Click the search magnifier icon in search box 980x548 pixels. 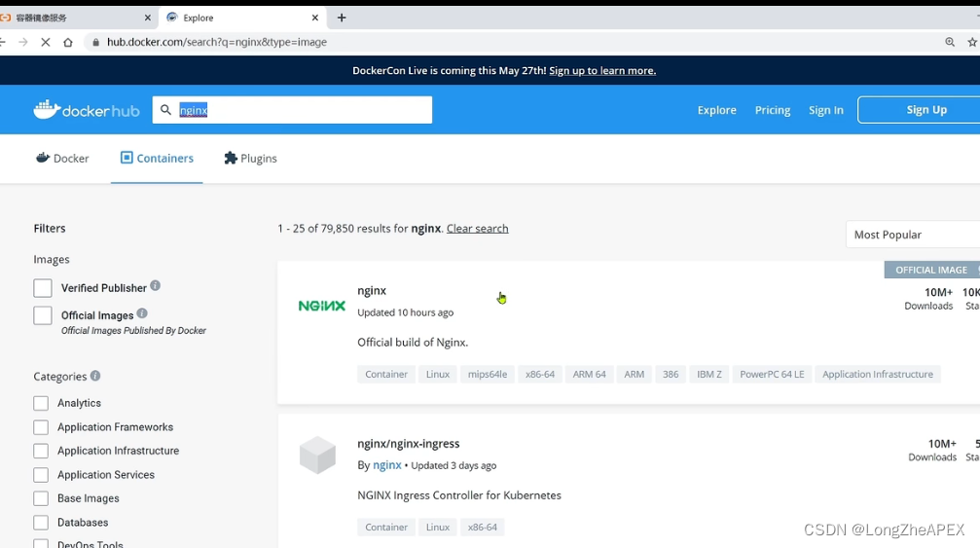[165, 110]
